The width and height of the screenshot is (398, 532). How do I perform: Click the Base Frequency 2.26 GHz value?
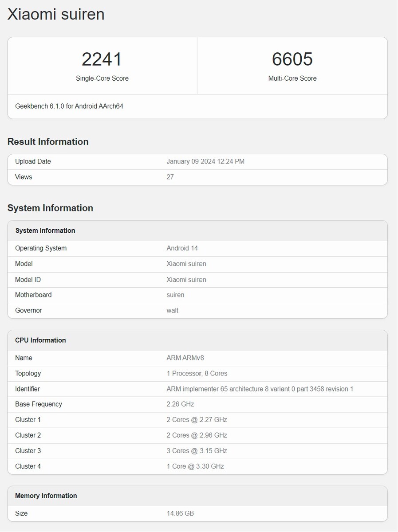(180, 404)
